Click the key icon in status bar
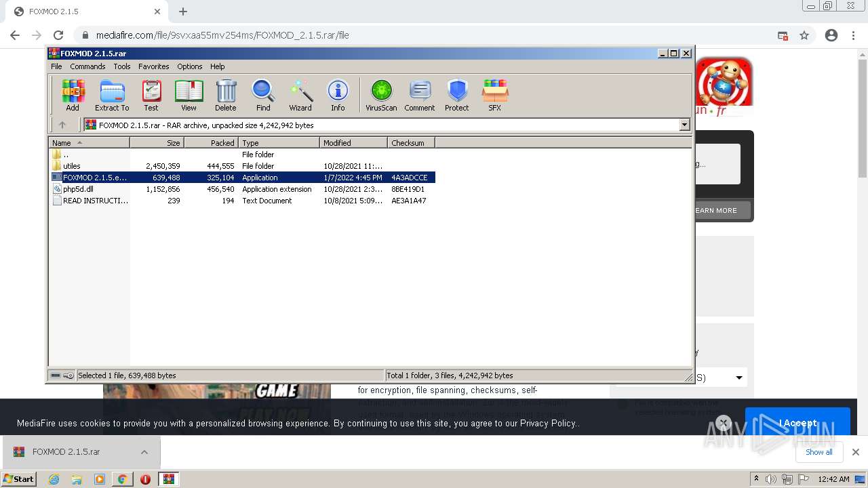Viewport: 868px width, 488px height. click(68, 375)
